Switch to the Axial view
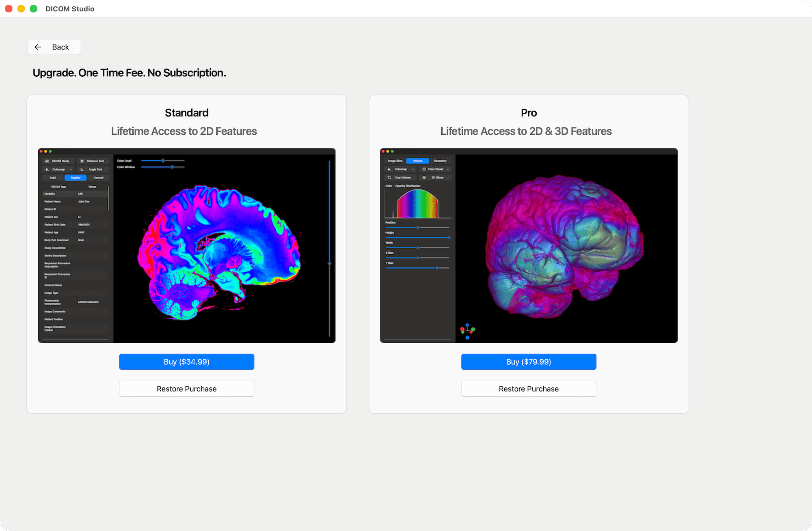This screenshot has width=812, height=531. [53, 178]
